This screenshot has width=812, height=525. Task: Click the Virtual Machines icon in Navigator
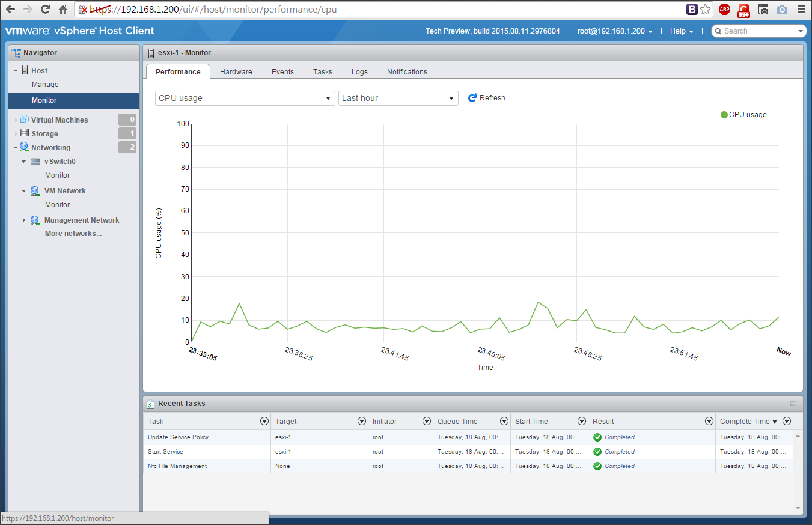pyautogui.click(x=25, y=120)
